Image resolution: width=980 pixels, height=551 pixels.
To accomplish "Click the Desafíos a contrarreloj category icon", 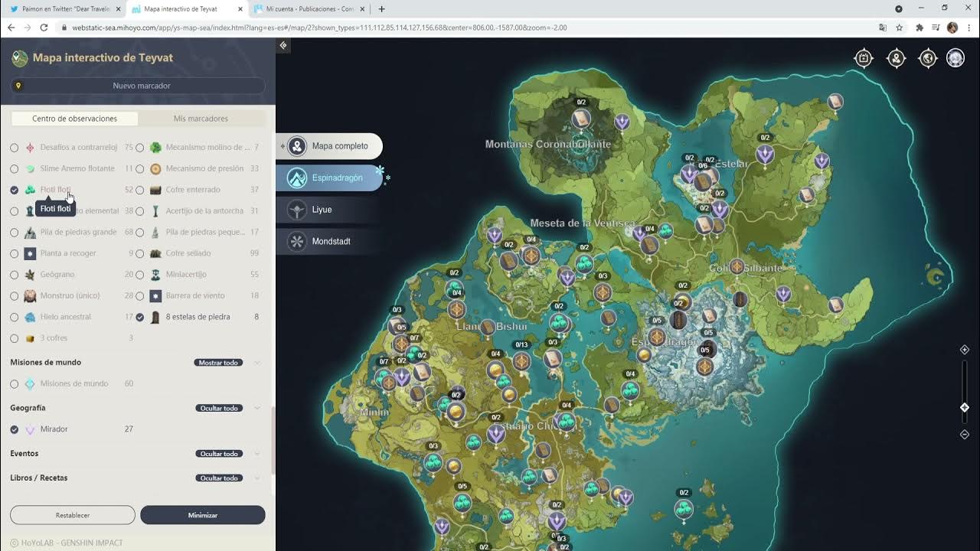I will (30, 147).
